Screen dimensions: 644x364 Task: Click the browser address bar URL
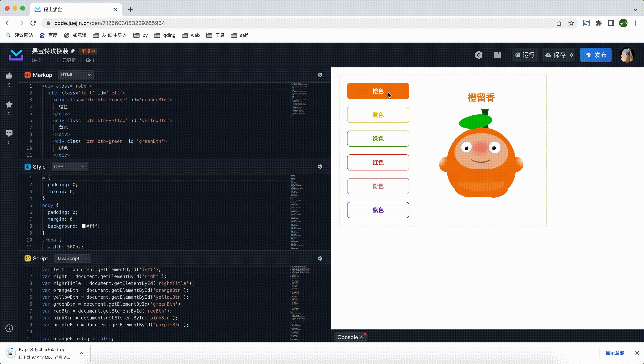point(109,23)
